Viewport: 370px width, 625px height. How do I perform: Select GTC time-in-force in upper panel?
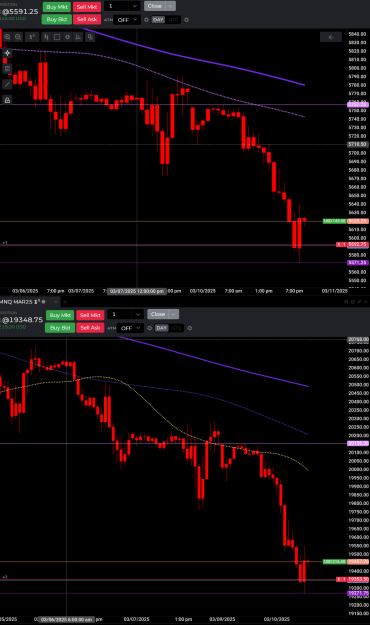pyautogui.click(x=173, y=20)
